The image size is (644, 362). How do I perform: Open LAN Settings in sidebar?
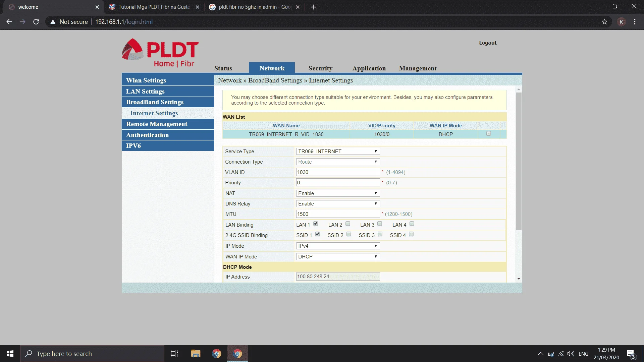[168, 92]
